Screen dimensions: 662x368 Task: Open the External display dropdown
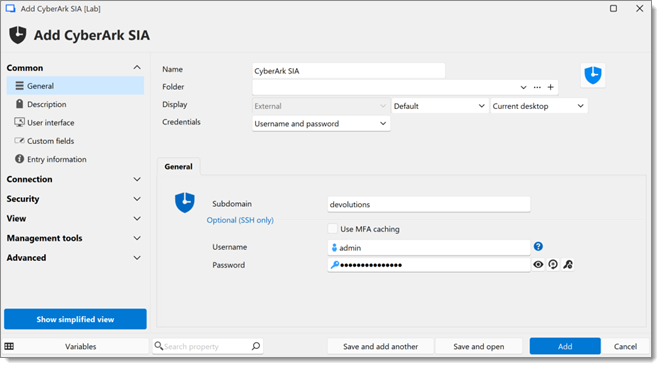click(x=321, y=106)
